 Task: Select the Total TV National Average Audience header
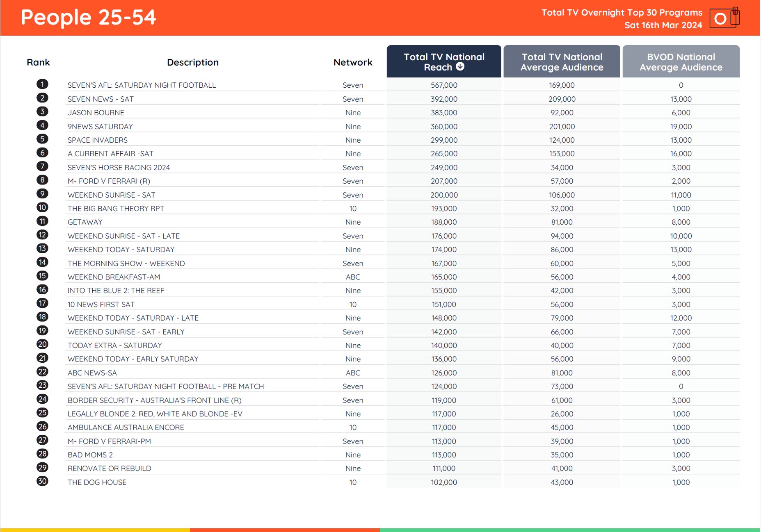pos(562,61)
